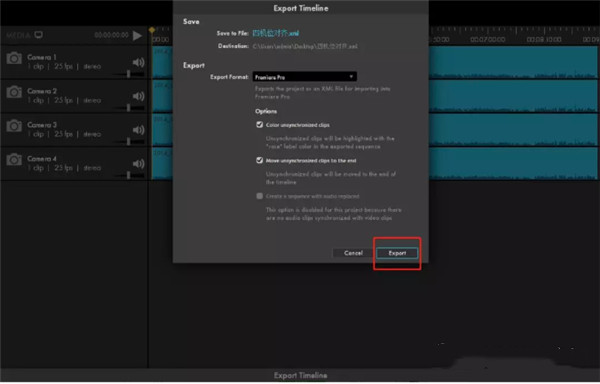This screenshot has width=600, height=384.
Task: Click the monitor icon next to MEDIA
Action: 39,35
